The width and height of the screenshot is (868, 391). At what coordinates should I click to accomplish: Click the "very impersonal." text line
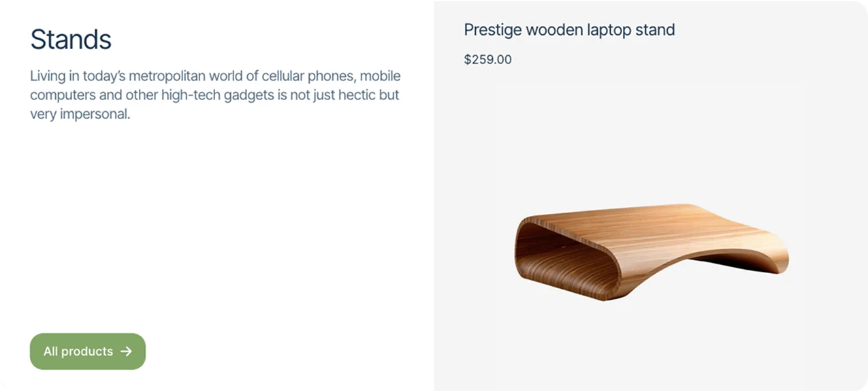tap(80, 114)
